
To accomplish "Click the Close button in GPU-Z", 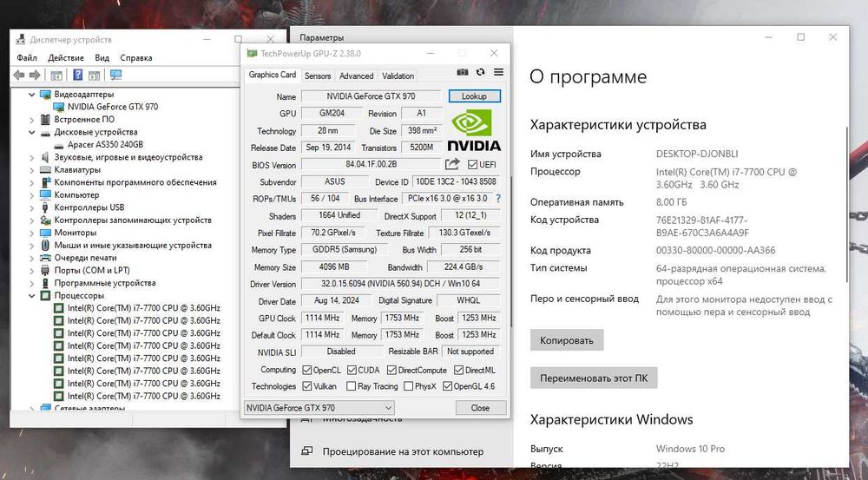I will coord(480,408).
